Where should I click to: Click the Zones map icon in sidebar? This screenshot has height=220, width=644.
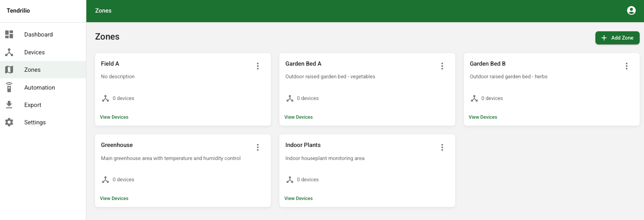[9, 70]
